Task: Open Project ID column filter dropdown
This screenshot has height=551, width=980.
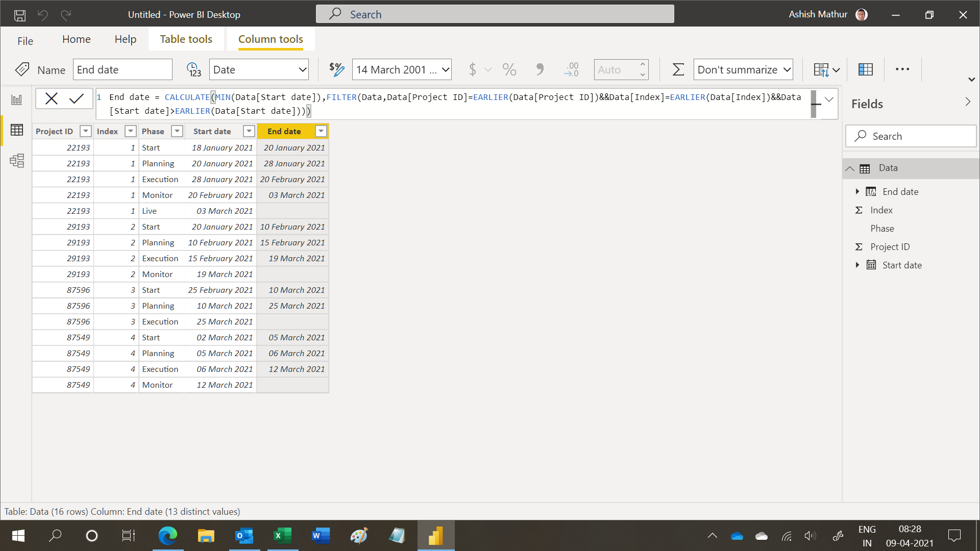Action: (x=86, y=132)
